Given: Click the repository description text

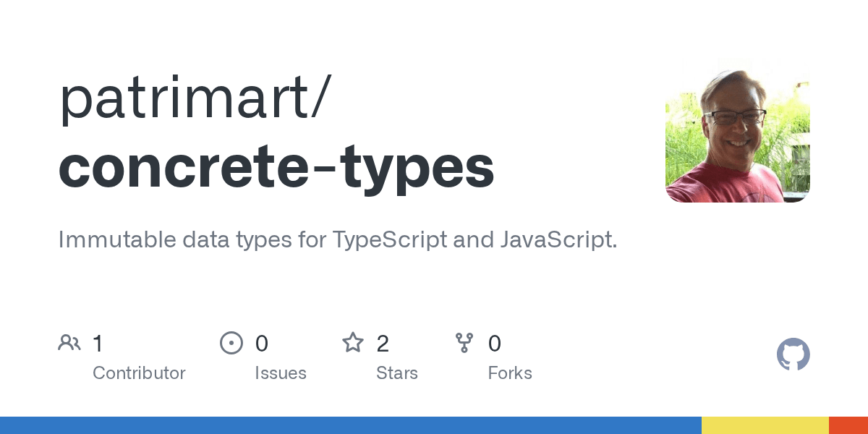Looking at the screenshot, I should [x=338, y=239].
